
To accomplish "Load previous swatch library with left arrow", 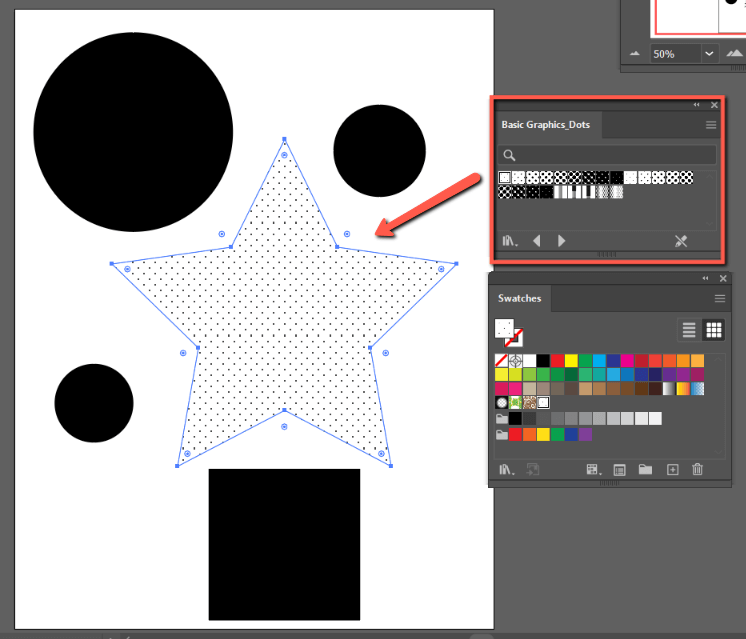I will click(537, 241).
